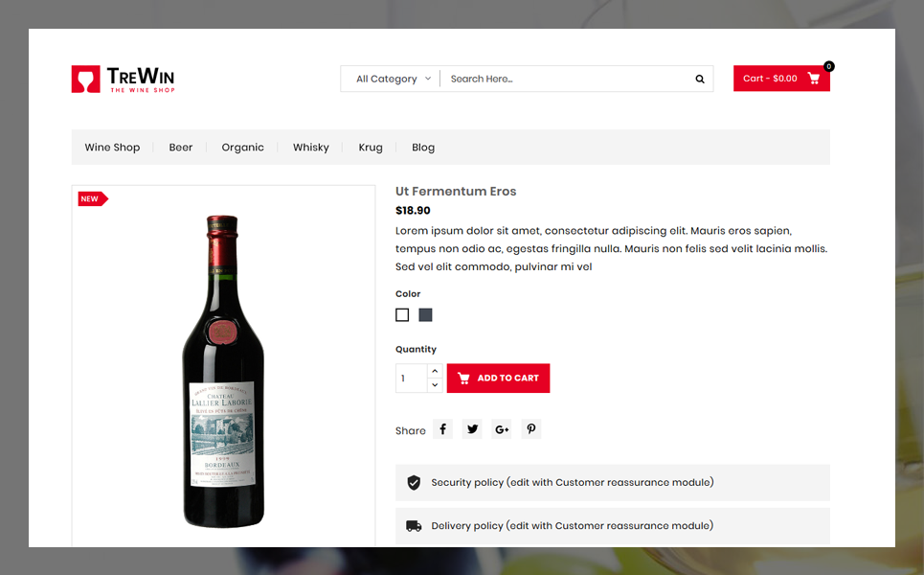Decrease quantity with the down arrow
This screenshot has height=575, width=924.
tap(435, 385)
